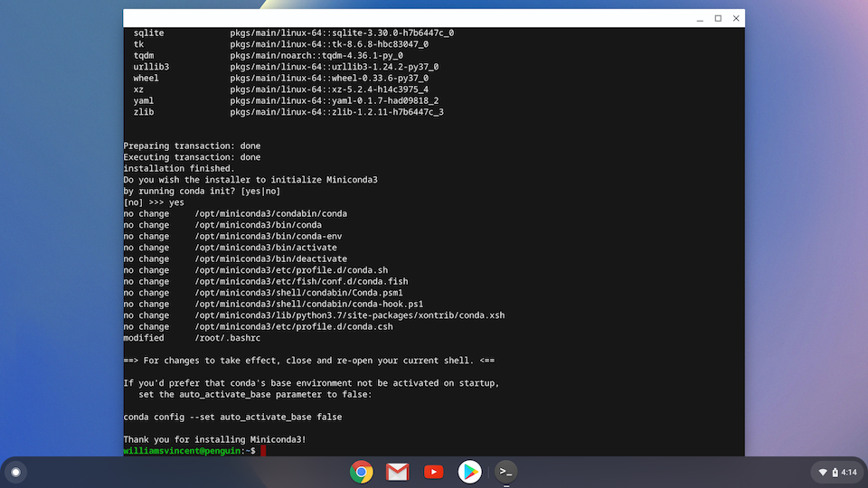Viewport: 868px width, 488px height.
Task: Click the 'xontrib/conda.xsh' path line
Action: pos(349,314)
